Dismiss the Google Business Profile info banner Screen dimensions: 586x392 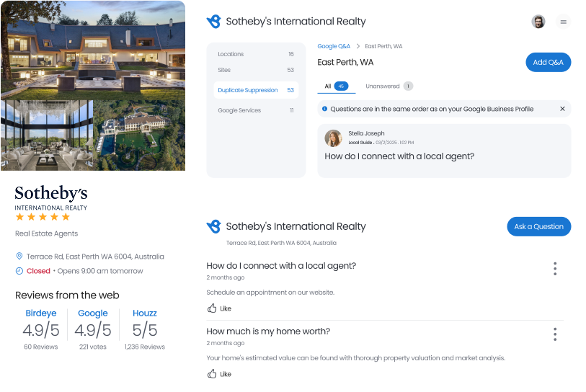pos(562,109)
